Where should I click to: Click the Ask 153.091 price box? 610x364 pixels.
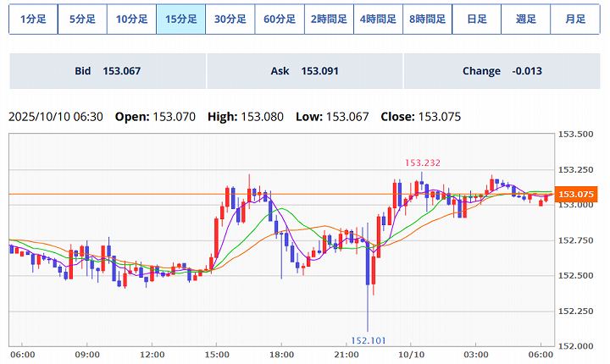click(305, 71)
